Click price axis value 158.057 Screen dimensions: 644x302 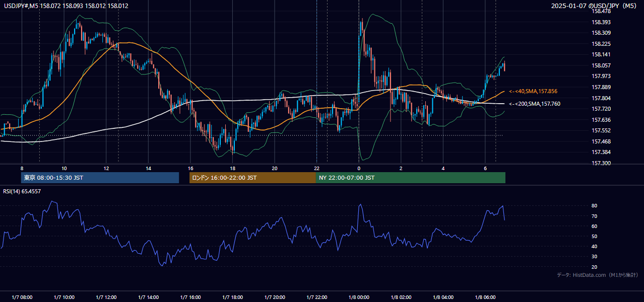click(601, 65)
